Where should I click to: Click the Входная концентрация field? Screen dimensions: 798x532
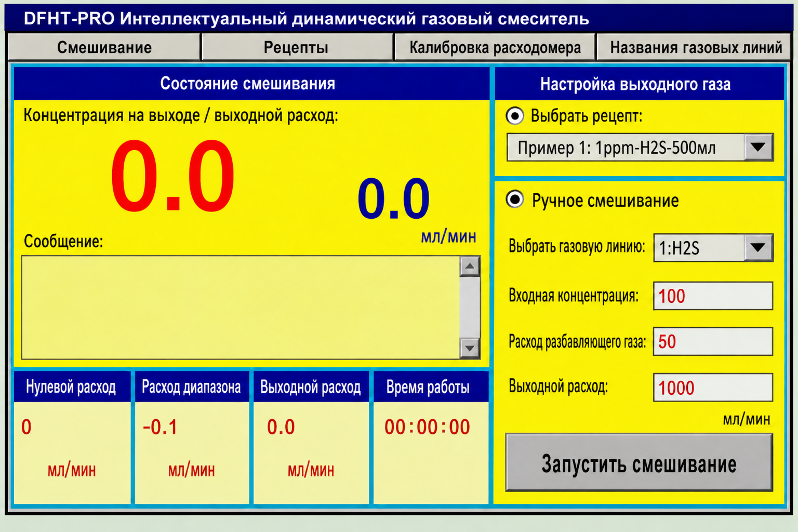(713, 296)
